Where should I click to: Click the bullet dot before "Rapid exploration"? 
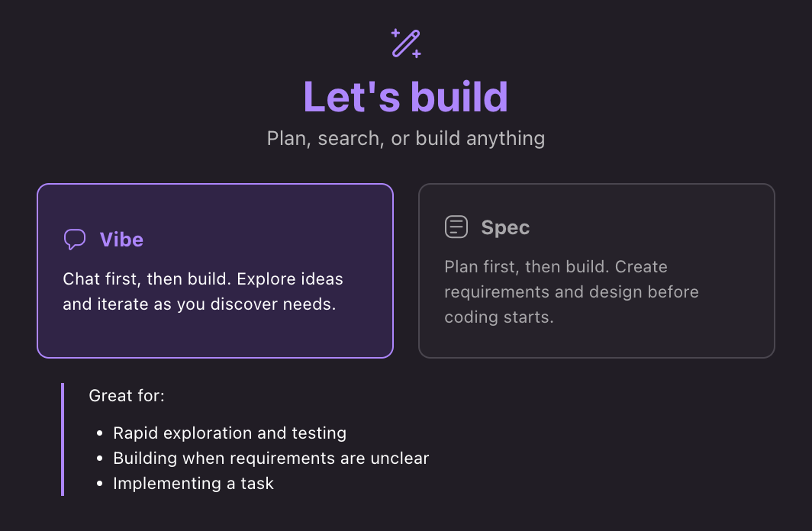point(99,434)
